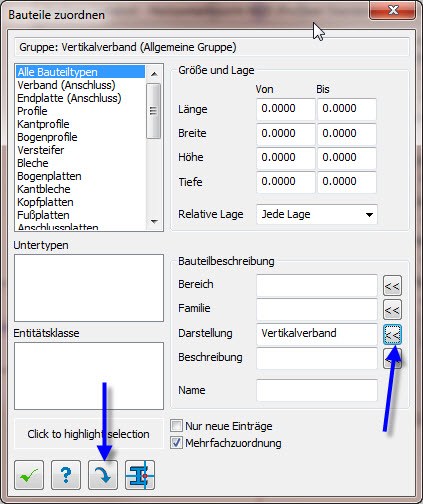The width and height of the screenshot is (423, 504).
Task: Click the Höhe 'Bis' input field
Action: tap(347, 158)
